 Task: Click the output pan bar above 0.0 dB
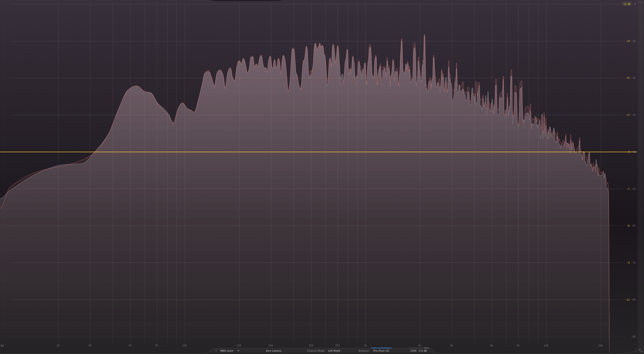(426, 348)
